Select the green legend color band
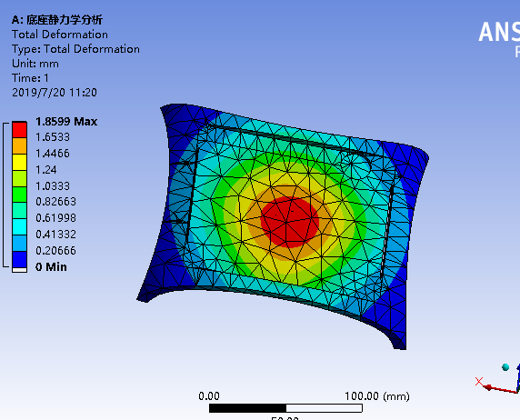Image resolution: width=520 pixels, height=420 pixels. coord(20,195)
